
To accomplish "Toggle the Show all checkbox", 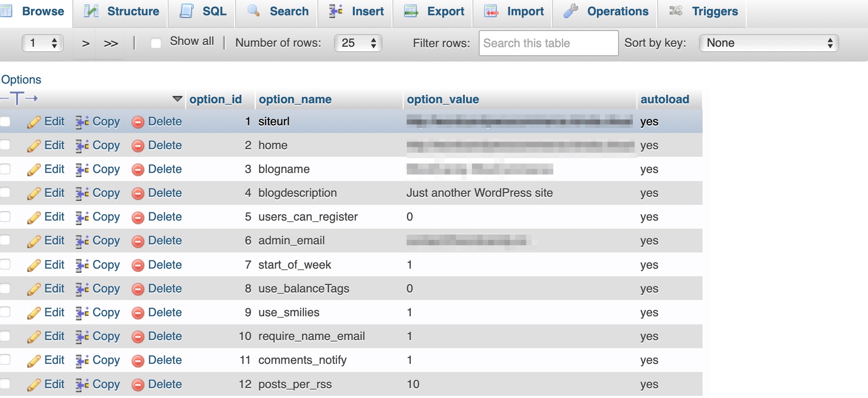I will point(156,43).
